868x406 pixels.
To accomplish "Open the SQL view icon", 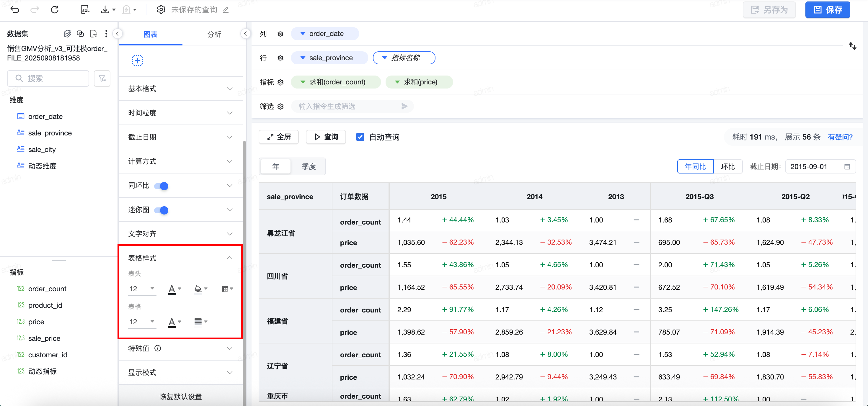I will tap(85, 9).
